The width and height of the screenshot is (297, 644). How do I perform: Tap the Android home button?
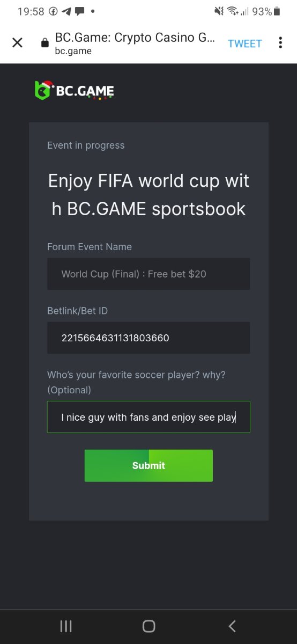[x=148, y=626]
